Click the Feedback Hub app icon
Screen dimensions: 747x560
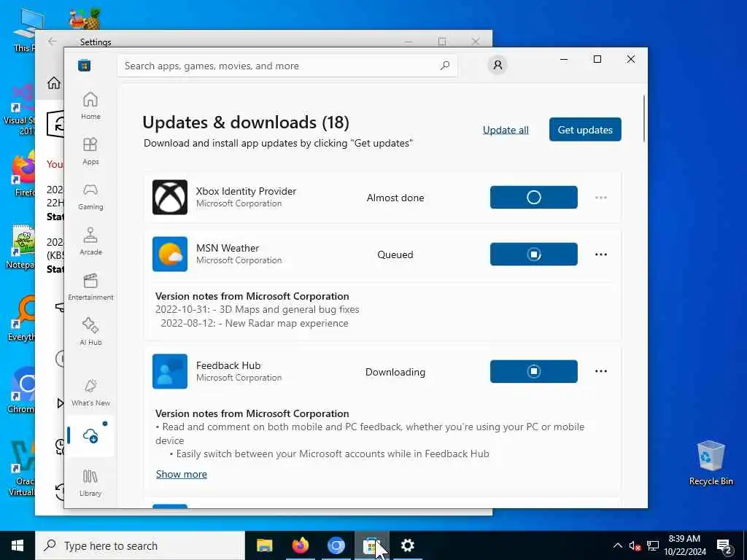click(x=169, y=371)
